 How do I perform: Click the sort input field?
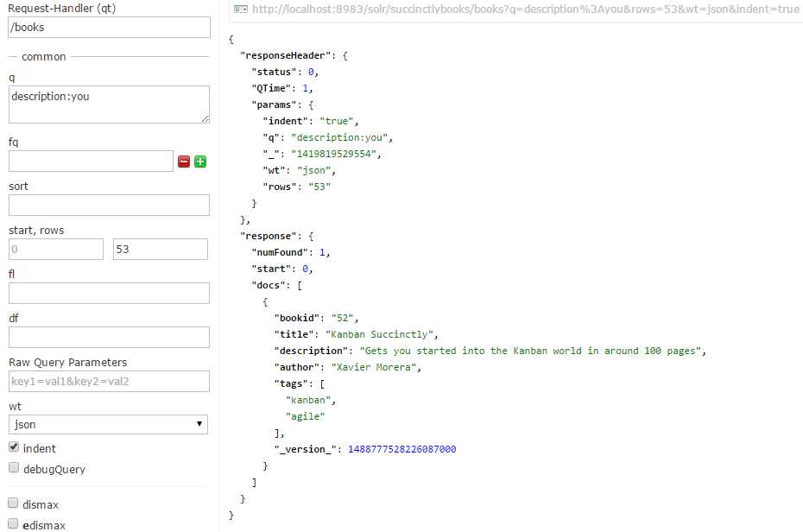point(108,205)
